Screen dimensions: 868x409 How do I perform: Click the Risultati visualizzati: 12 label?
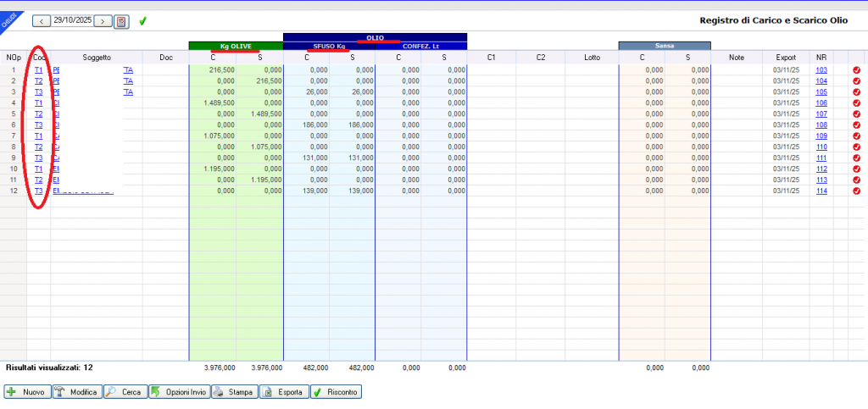49,368
